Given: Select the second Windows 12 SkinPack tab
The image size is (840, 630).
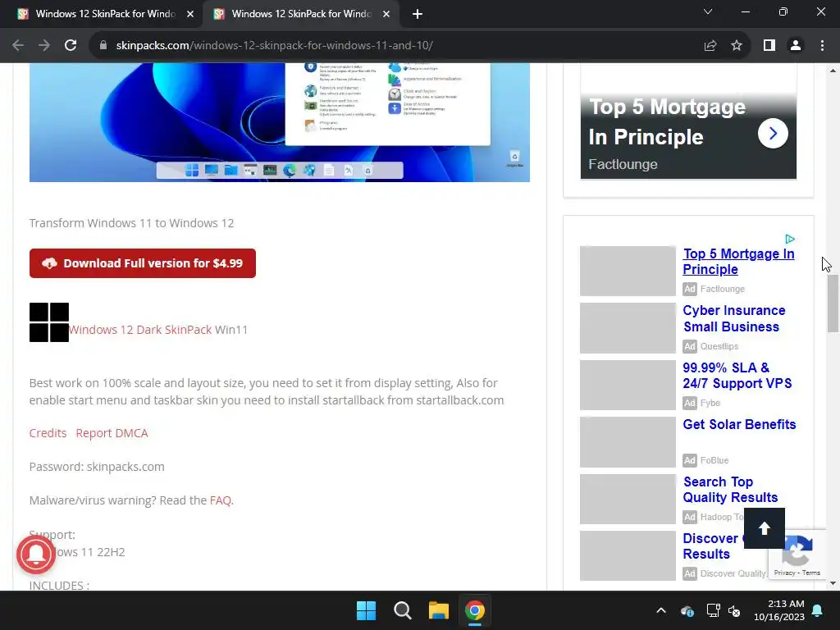Looking at the screenshot, I should click(300, 15).
